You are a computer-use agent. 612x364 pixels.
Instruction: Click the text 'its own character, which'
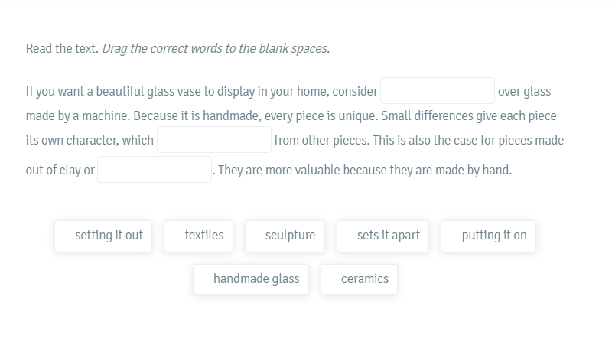point(90,140)
